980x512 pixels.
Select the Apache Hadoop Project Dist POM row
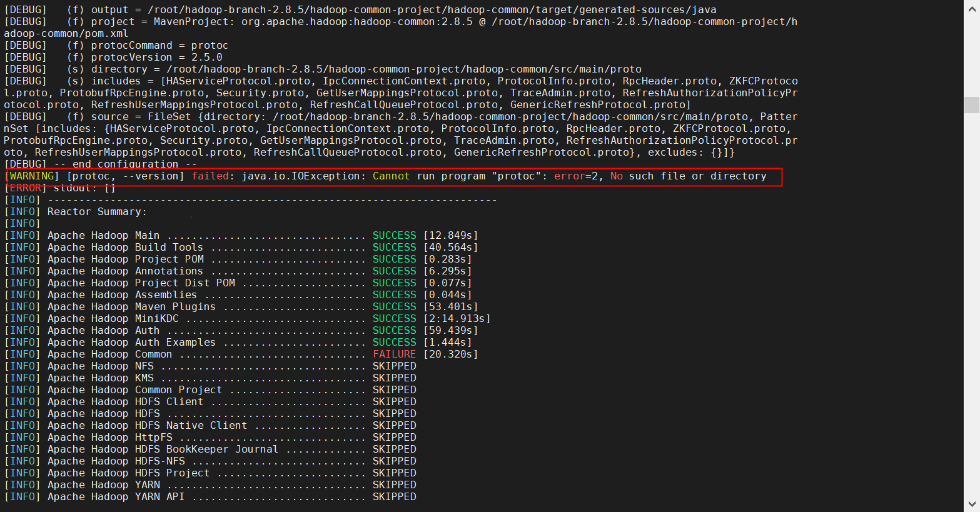238,283
